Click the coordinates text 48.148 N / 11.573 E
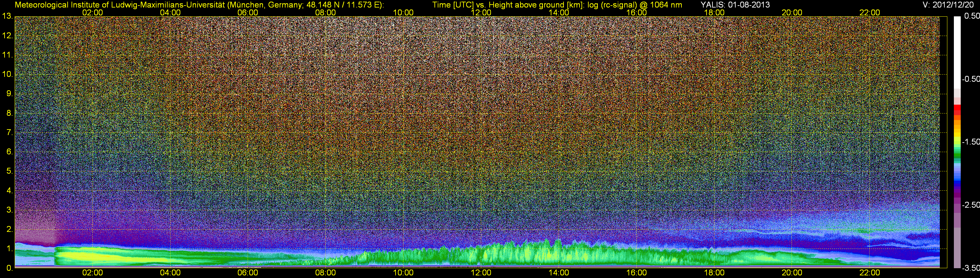 coord(342,5)
